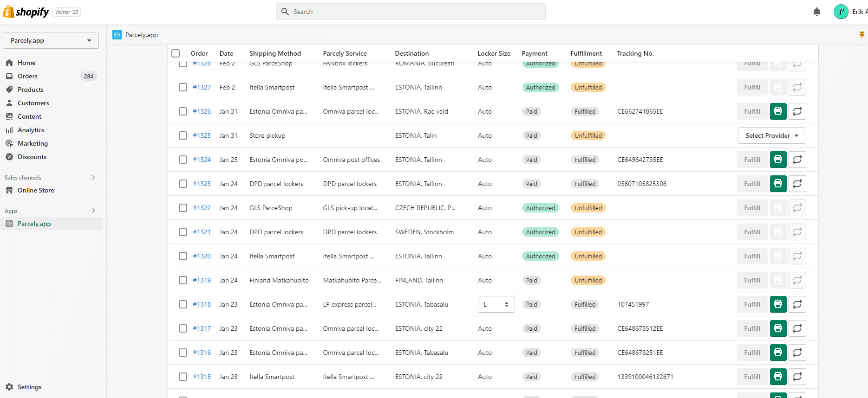This screenshot has height=398, width=868.
Task: Expand Sales channels section
Action: pos(93,177)
